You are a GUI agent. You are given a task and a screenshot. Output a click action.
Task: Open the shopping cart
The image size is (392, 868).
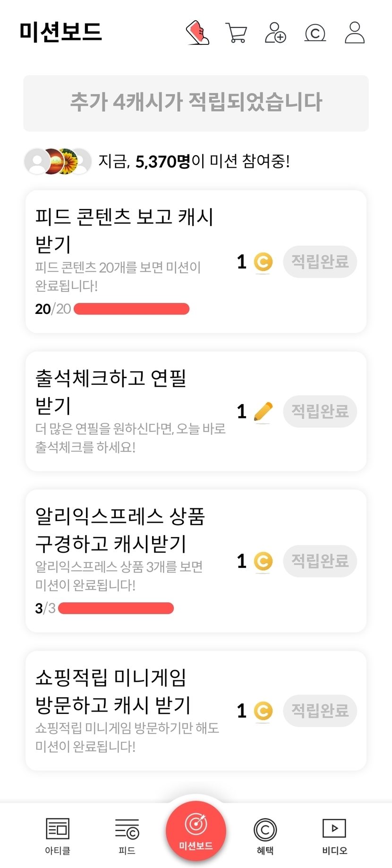click(x=236, y=33)
